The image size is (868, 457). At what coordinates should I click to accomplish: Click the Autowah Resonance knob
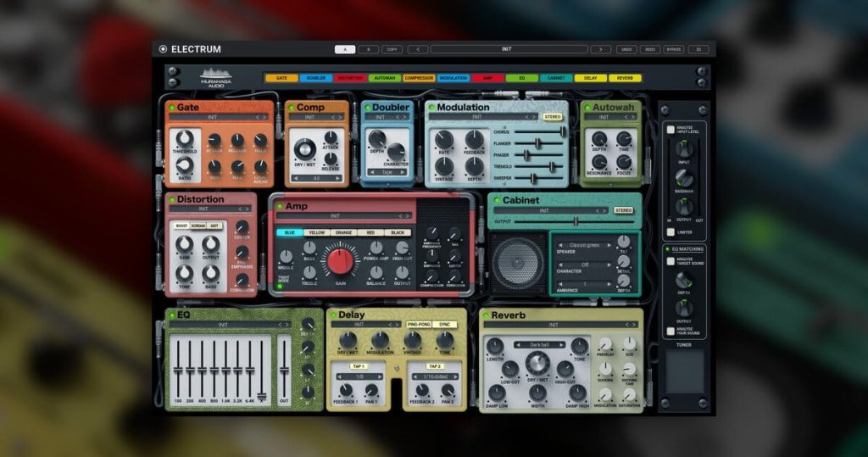(x=599, y=162)
